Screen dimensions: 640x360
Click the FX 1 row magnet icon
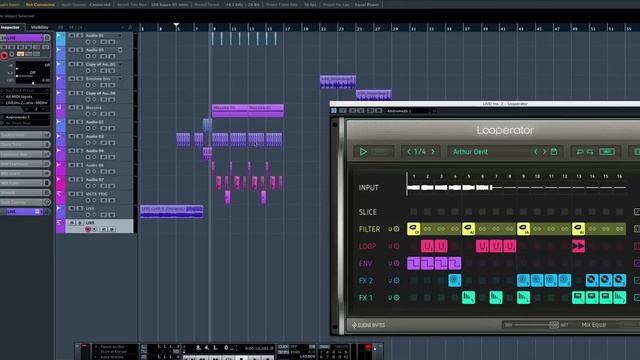pyautogui.click(x=390, y=298)
